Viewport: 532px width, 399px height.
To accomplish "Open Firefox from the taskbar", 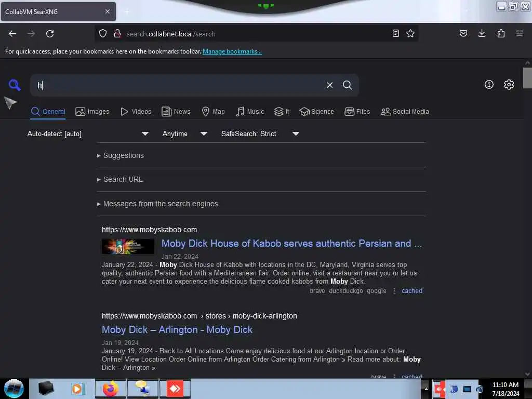I will [x=111, y=389].
